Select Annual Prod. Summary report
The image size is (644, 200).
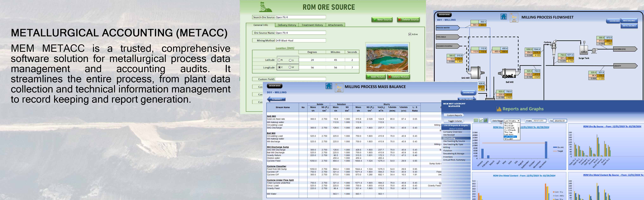point(456,160)
